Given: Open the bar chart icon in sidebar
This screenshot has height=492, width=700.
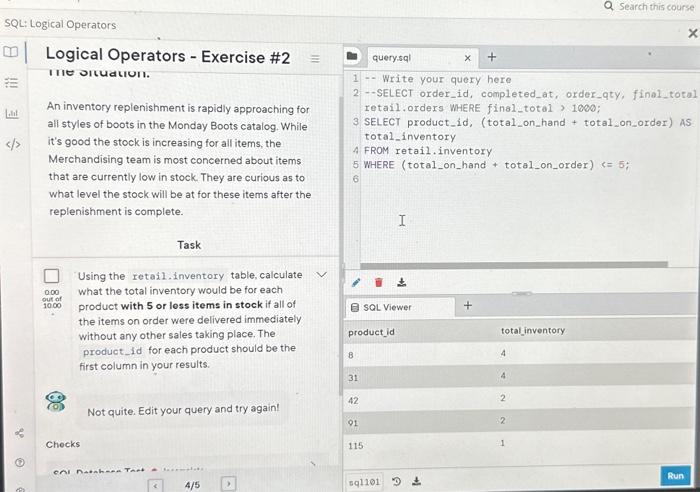Looking at the screenshot, I should pyautogui.click(x=12, y=113).
